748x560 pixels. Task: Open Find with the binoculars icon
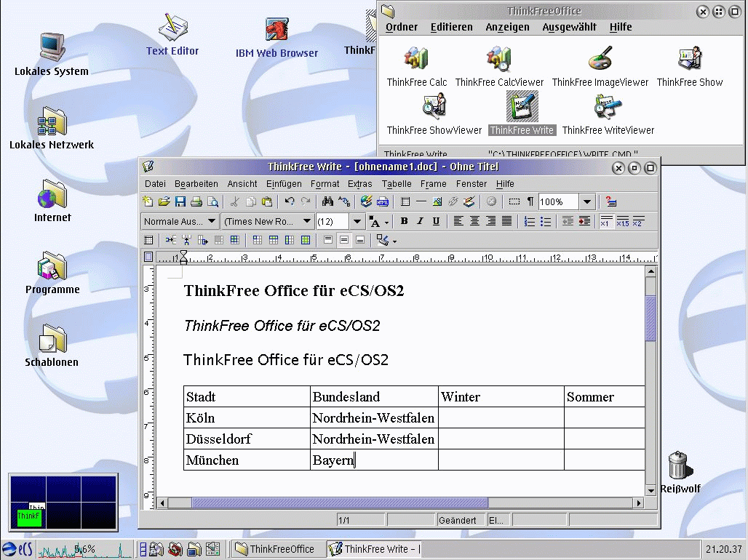pyautogui.click(x=327, y=201)
